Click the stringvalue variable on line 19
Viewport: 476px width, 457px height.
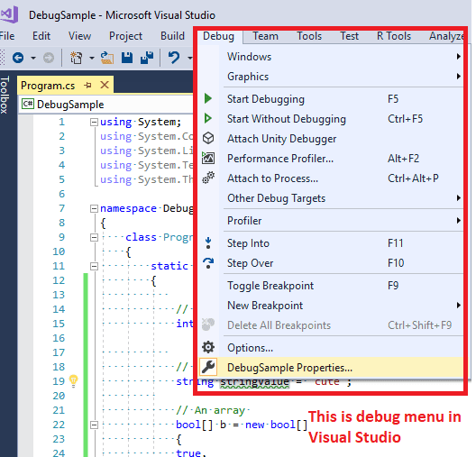(x=254, y=382)
